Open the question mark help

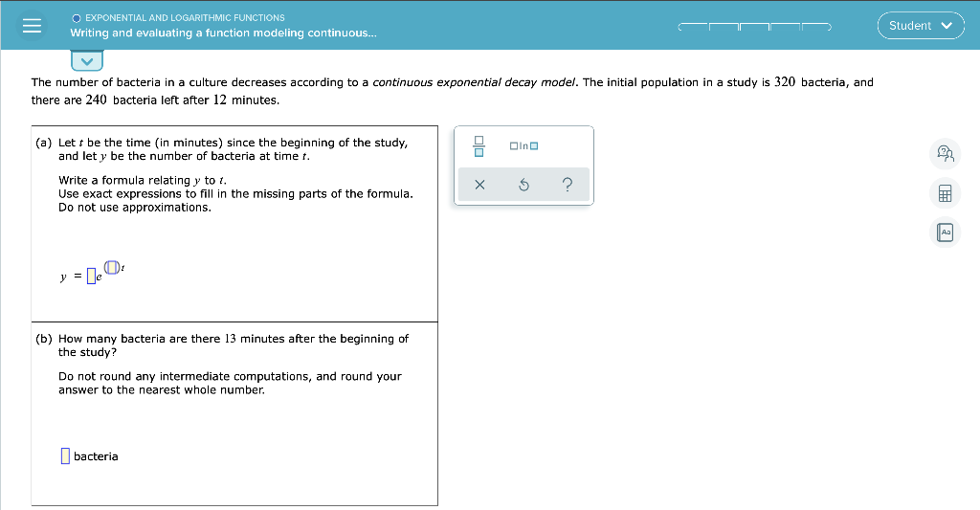[567, 185]
